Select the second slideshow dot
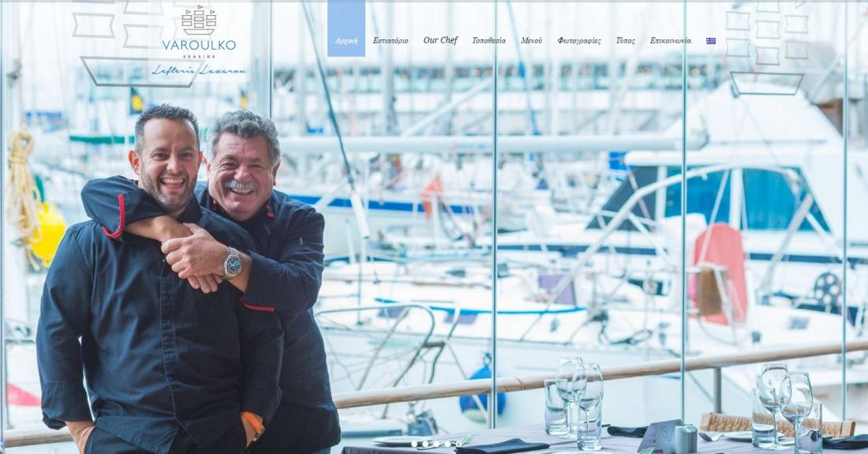 [x=425, y=444]
